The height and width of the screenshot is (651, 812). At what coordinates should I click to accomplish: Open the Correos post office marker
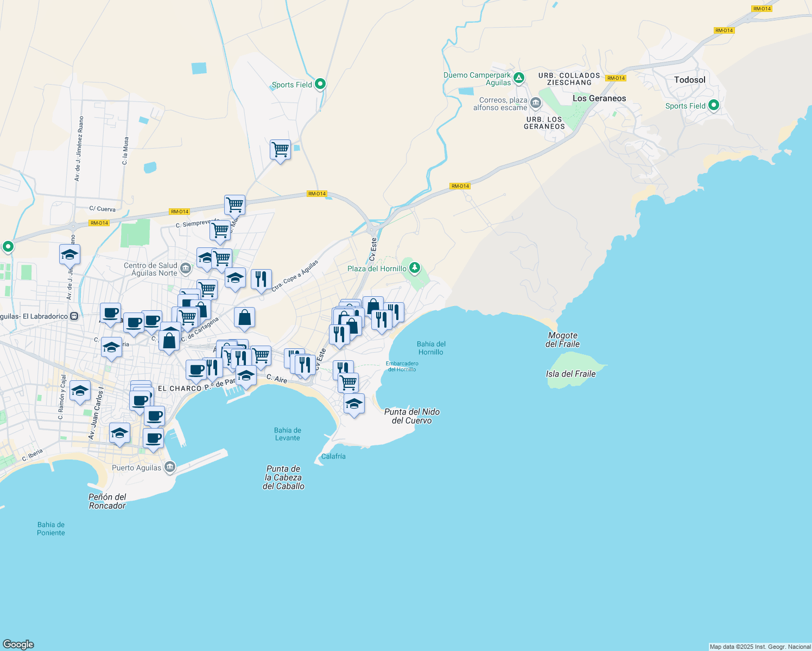pyautogui.click(x=535, y=102)
